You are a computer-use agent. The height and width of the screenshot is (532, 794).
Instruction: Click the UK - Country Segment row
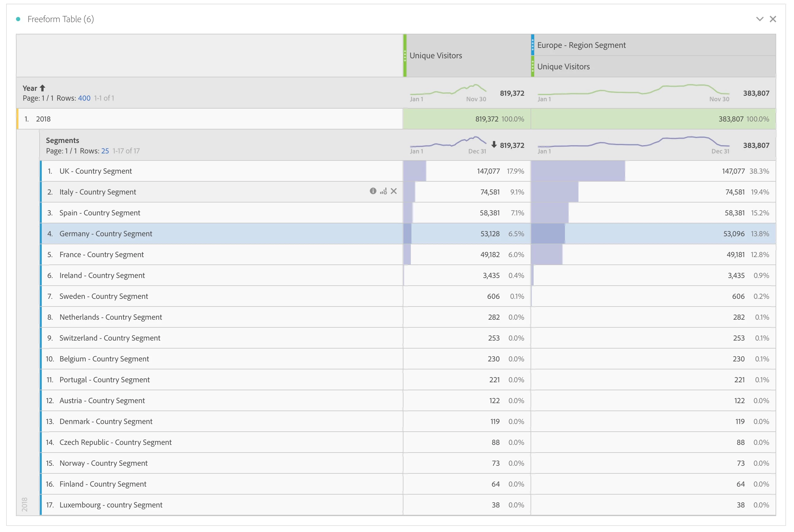tap(95, 171)
